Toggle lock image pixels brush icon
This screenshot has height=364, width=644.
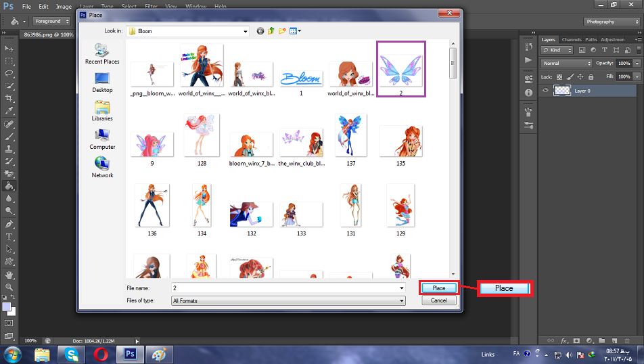[x=570, y=77]
